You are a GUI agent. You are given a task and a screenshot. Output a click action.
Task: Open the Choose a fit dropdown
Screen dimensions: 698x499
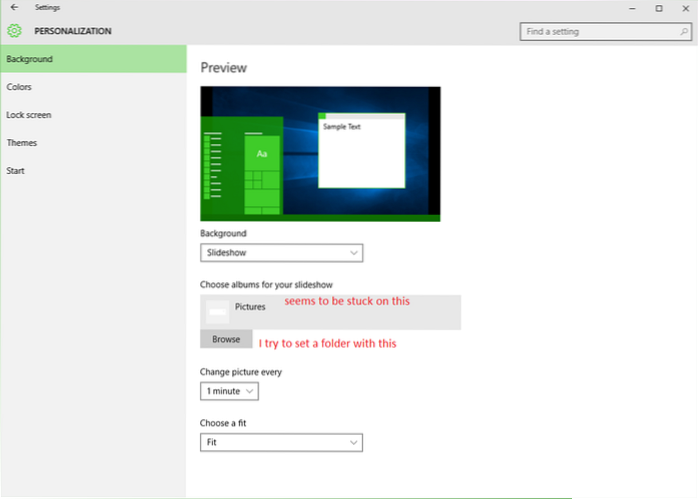[281, 442]
